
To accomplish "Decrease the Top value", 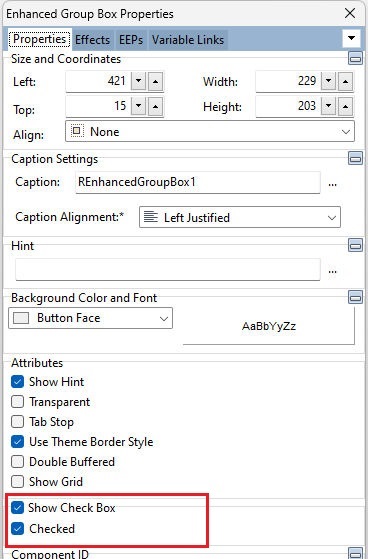I will coord(139,106).
